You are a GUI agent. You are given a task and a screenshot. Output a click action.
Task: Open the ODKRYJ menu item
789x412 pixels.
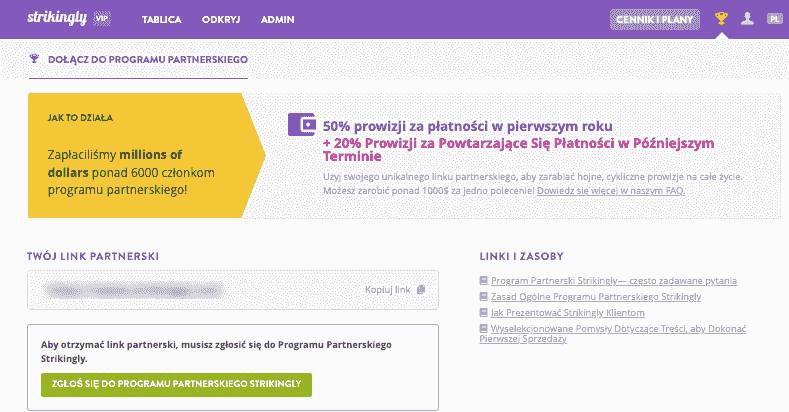click(x=221, y=20)
